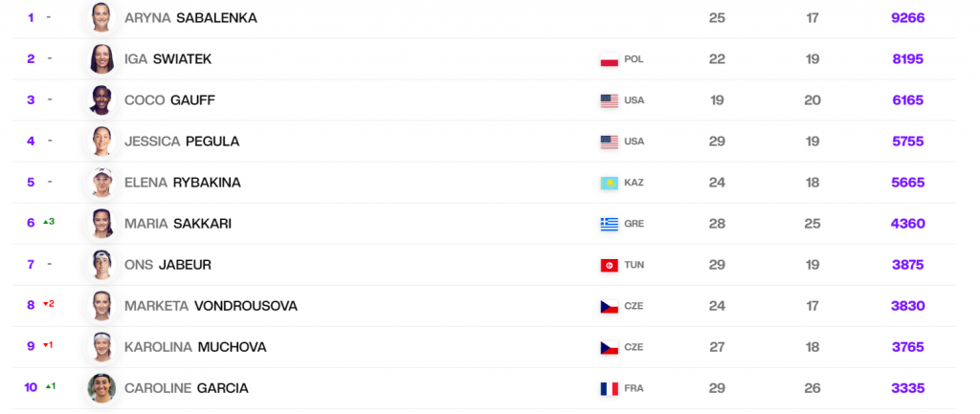Open Jessica Pegula's player name link
The image size is (980, 414).
(181, 142)
